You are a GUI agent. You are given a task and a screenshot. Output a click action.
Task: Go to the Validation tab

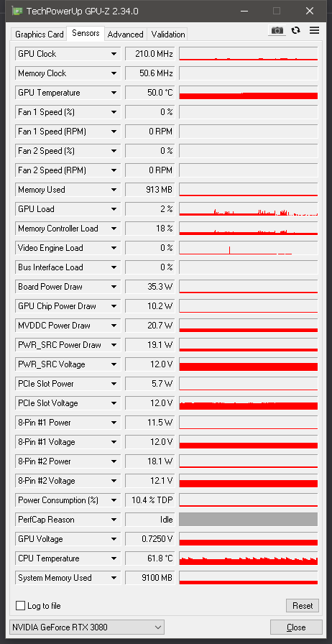pyautogui.click(x=167, y=34)
